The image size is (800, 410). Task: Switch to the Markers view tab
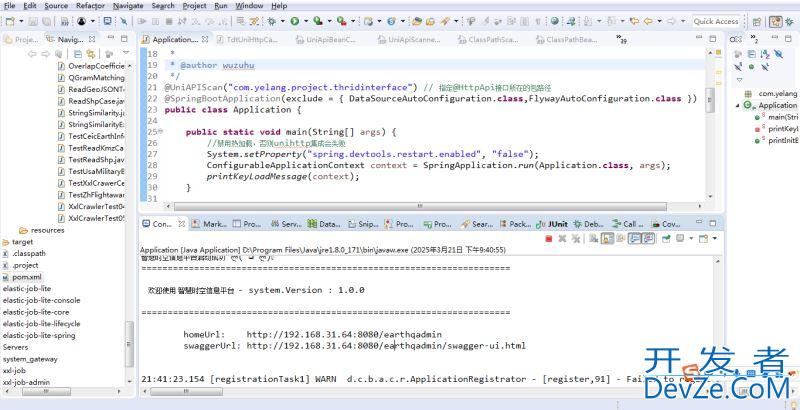[x=209, y=224]
